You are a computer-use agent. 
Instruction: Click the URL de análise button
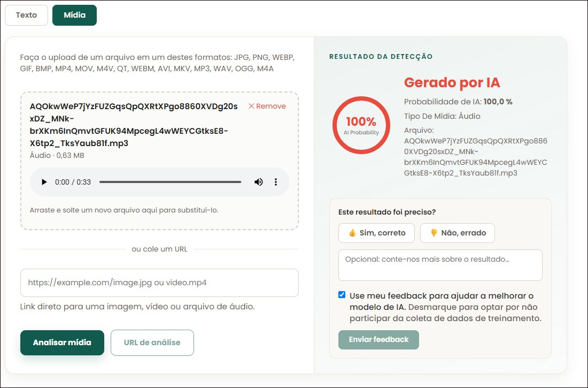[x=152, y=343]
